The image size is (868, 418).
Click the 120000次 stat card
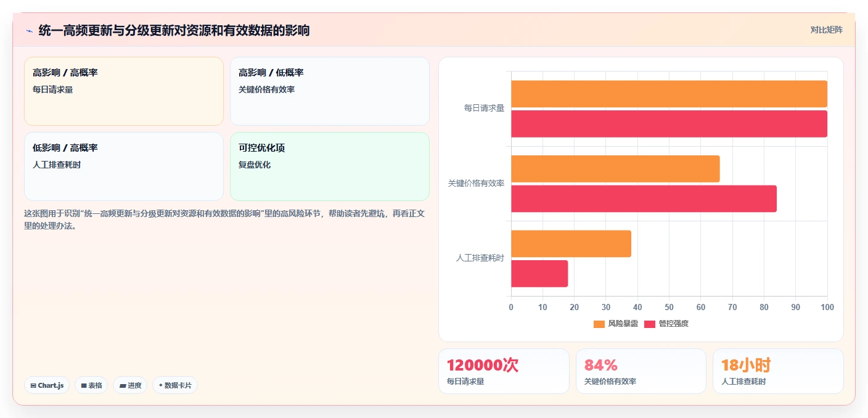click(504, 371)
